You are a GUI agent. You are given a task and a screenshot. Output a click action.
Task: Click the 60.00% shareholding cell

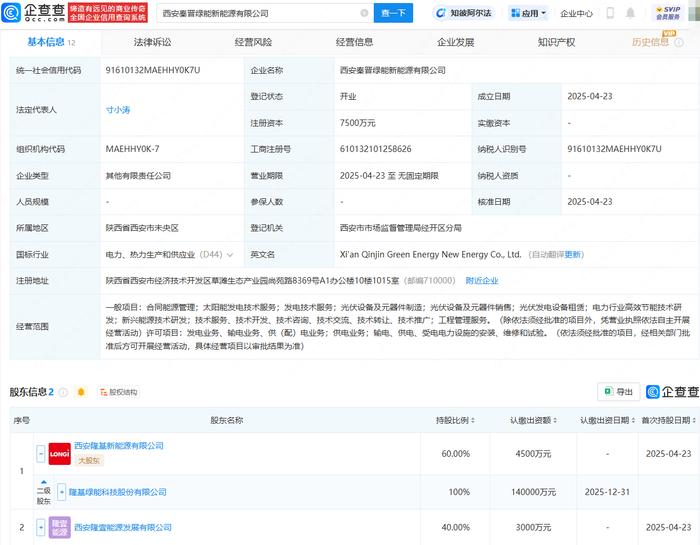click(x=455, y=454)
